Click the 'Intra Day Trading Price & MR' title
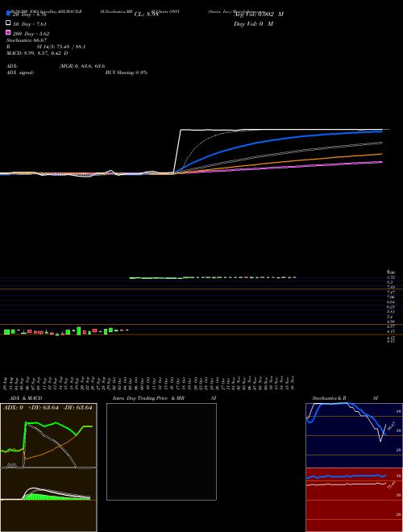Viewport: 403px width, 532px height. [148, 398]
